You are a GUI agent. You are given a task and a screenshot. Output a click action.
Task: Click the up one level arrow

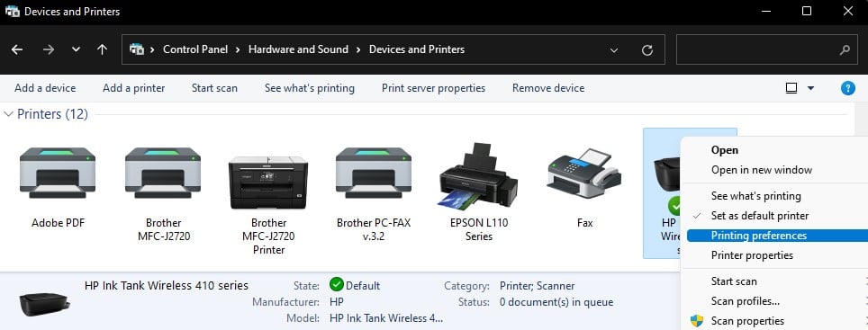pyautogui.click(x=102, y=49)
